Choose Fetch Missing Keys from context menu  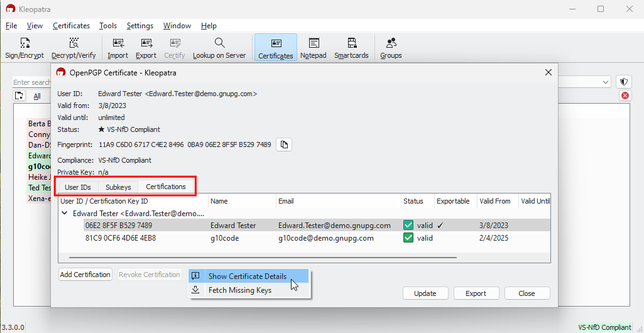pyautogui.click(x=248, y=290)
